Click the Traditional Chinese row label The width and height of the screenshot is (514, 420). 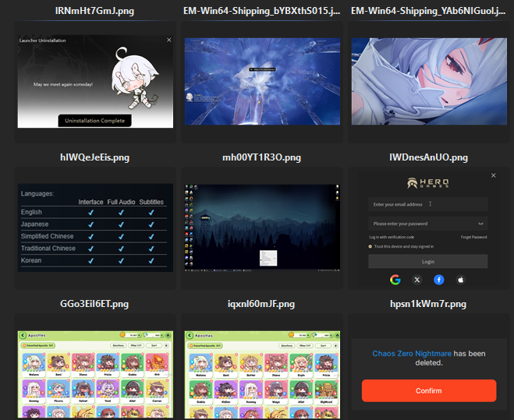point(48,249)
